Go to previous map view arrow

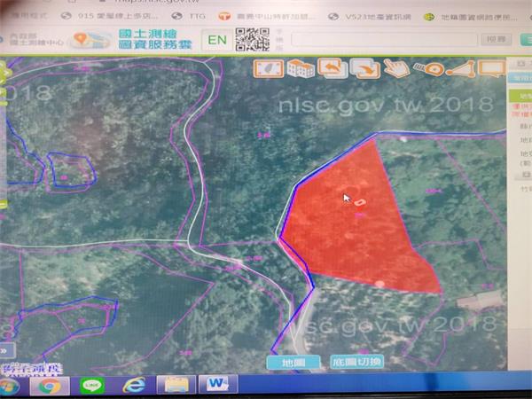[332, 68]
